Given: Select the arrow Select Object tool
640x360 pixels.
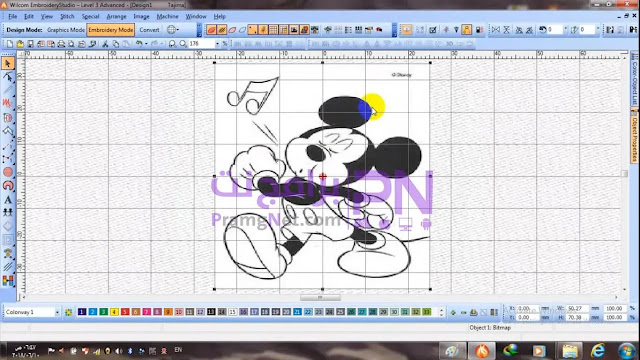Looking at the screenshot, I should [8, 63].
